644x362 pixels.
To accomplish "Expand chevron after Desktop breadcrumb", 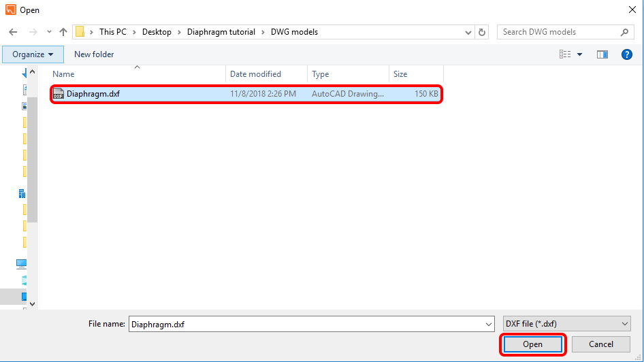I will [179, 32].
